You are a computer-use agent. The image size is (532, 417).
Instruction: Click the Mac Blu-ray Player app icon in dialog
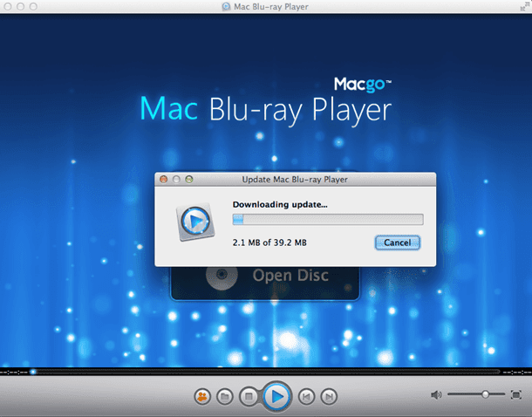tap(195, 222)
